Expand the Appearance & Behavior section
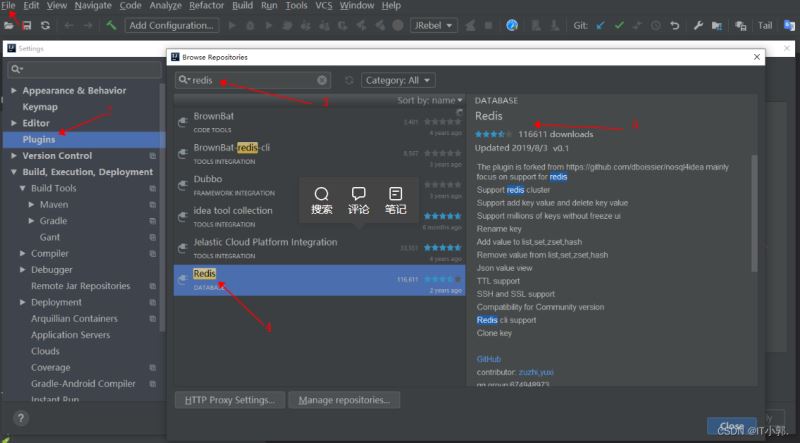 click(14, 90)
